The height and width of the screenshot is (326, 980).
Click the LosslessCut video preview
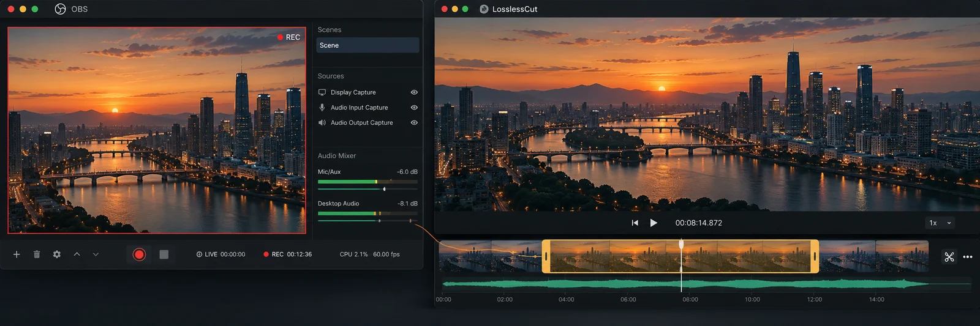coord(707,114)
